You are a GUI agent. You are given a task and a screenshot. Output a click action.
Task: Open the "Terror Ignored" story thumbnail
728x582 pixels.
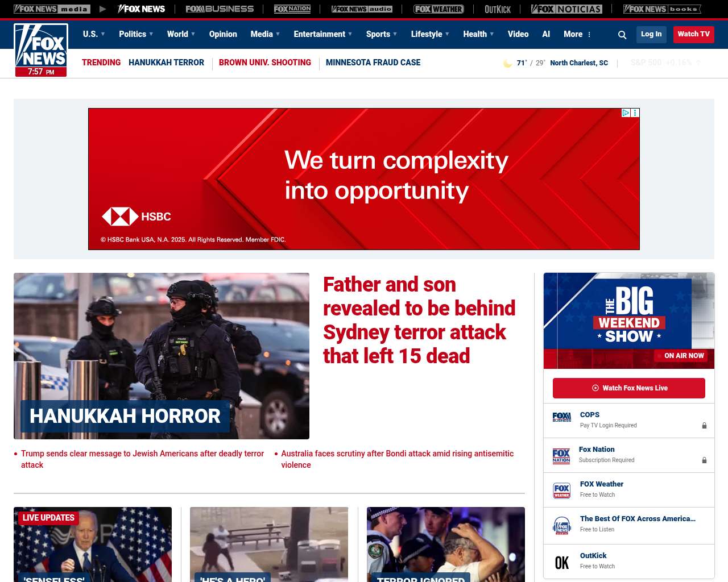(446, 544)
